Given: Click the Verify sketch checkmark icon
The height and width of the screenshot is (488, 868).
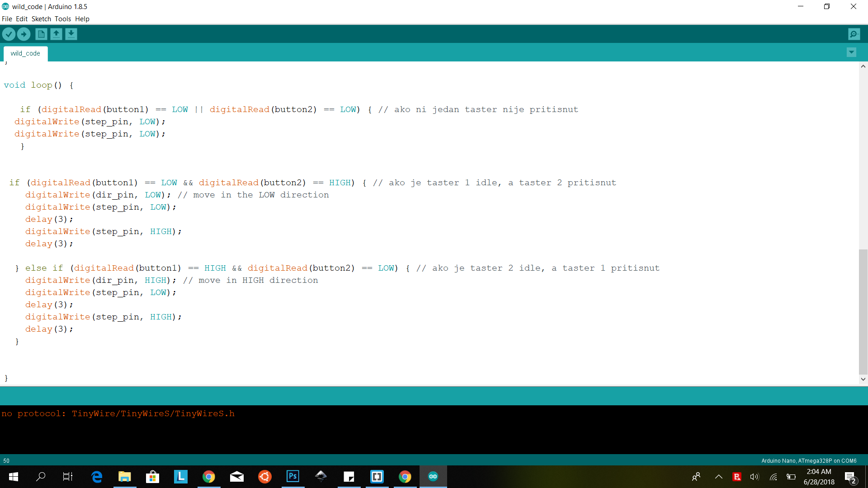Looking at the screenshot, I should click(x=9, y=34).
